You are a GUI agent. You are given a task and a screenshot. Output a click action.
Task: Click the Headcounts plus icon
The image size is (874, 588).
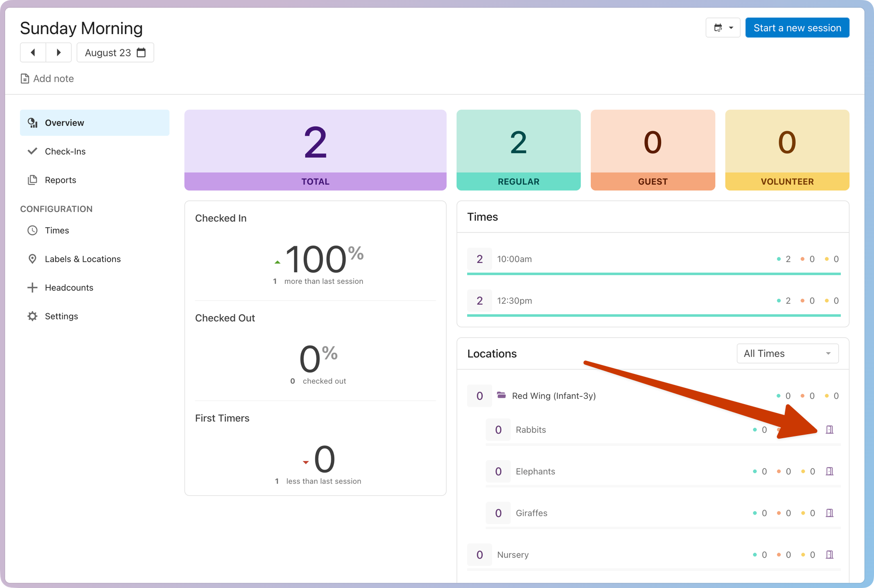[x=32, y=287]
